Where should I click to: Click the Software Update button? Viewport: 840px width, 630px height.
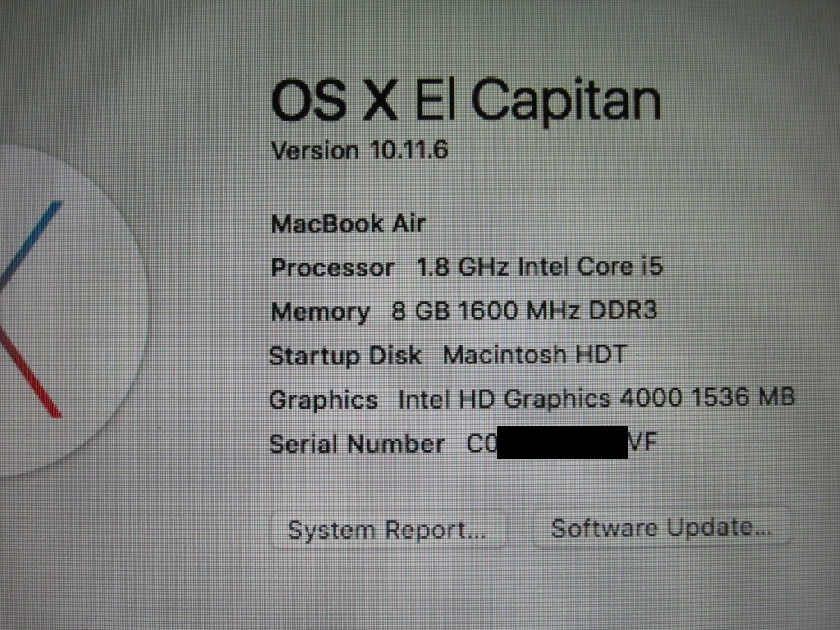pyautogui.click(x=662, y=527)
